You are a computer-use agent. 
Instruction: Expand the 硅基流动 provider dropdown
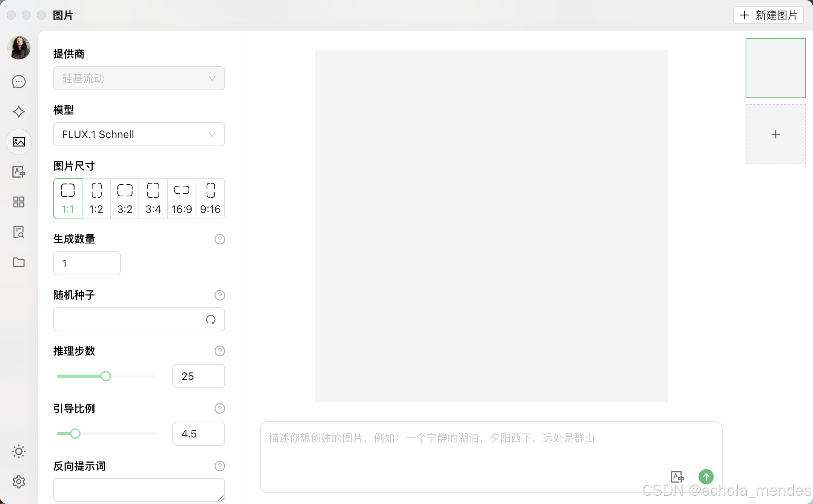[x=139, y=78]
